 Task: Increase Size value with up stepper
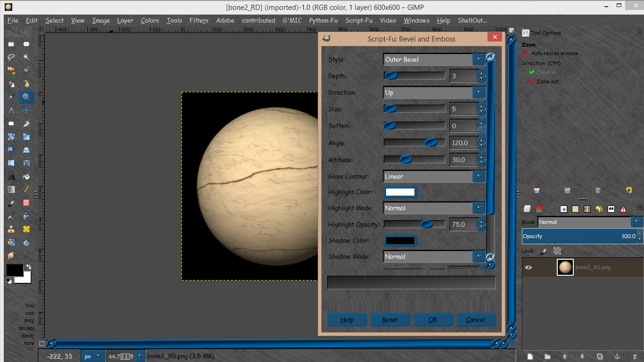[x=482, y=106]
